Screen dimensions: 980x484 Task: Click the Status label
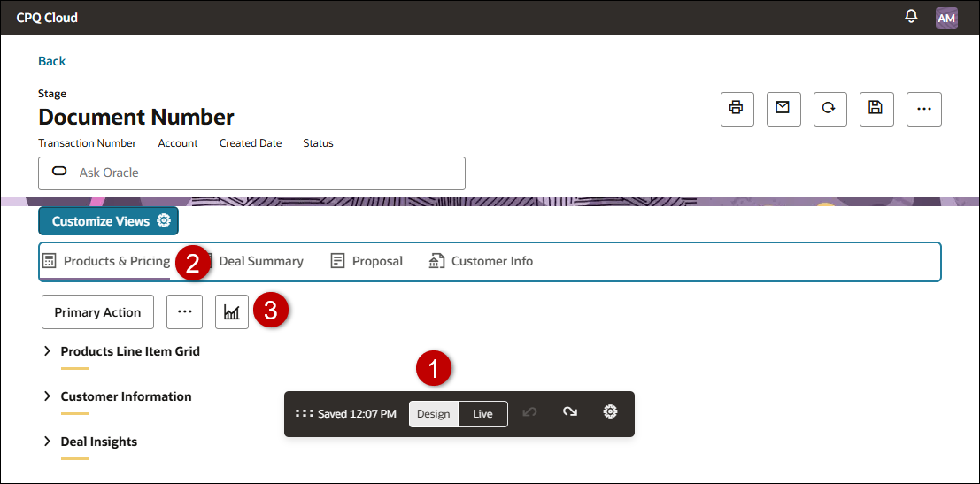point(318,143)
